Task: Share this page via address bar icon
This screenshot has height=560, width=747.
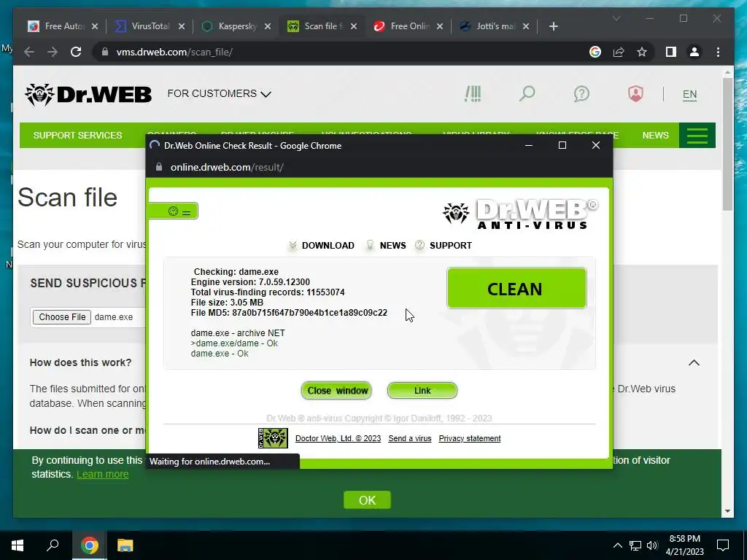Action: click(x=619, y=52)
